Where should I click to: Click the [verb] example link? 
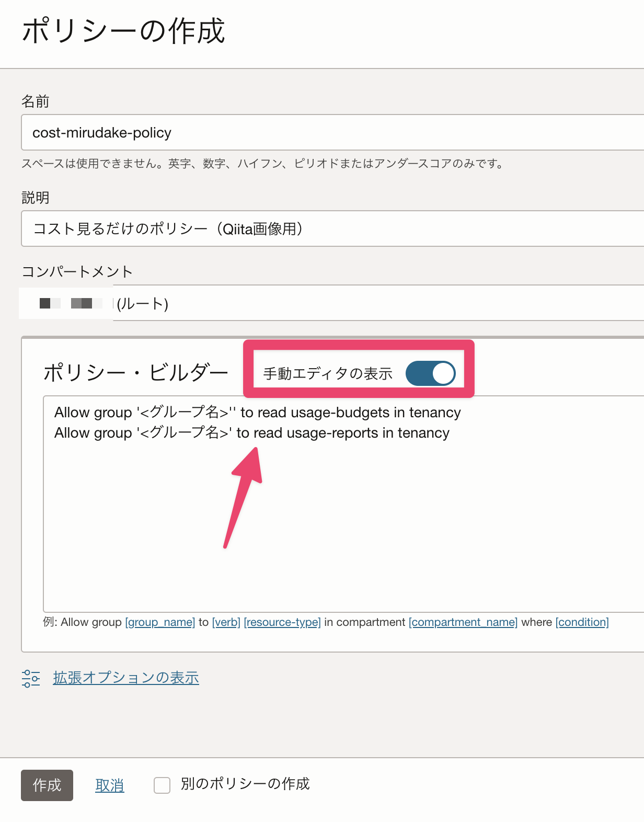click(226, 622)
